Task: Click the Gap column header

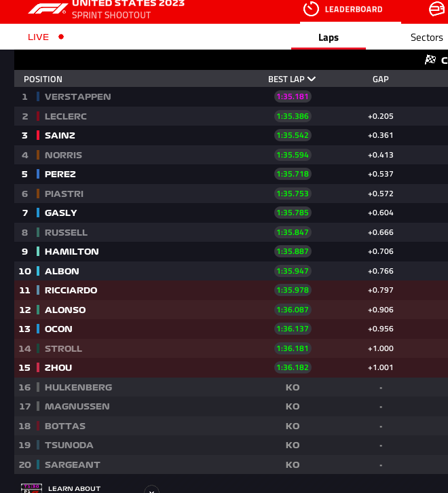Action: tap(380, 79)
